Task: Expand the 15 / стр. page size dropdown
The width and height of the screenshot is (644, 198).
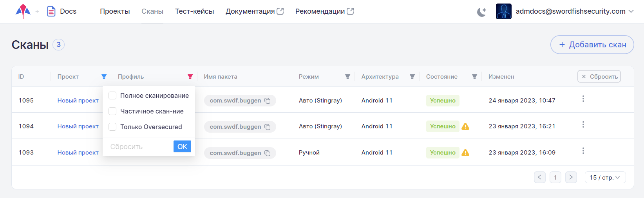Action: 605,177
